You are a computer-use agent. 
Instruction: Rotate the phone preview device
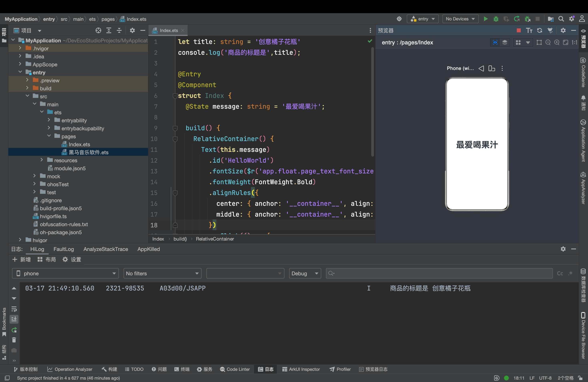492,68
